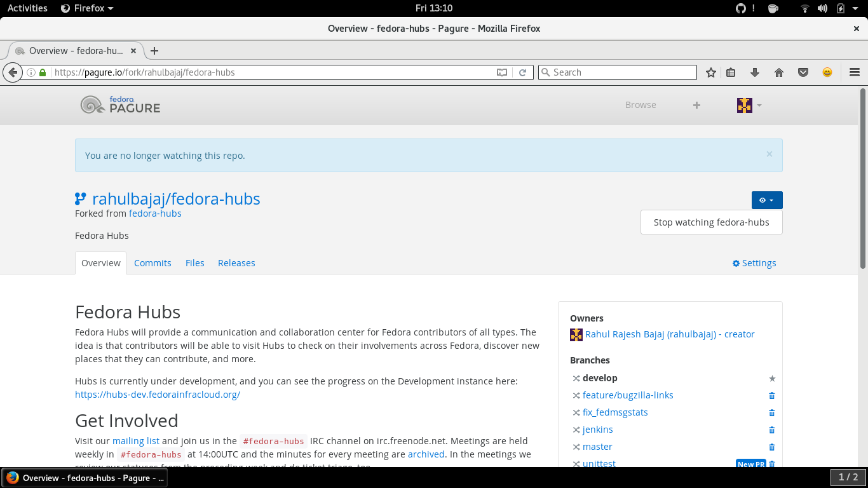Screen dimensions: 868x488
Task: Focus the Firefox Search box
Action: tap(618, 72)
